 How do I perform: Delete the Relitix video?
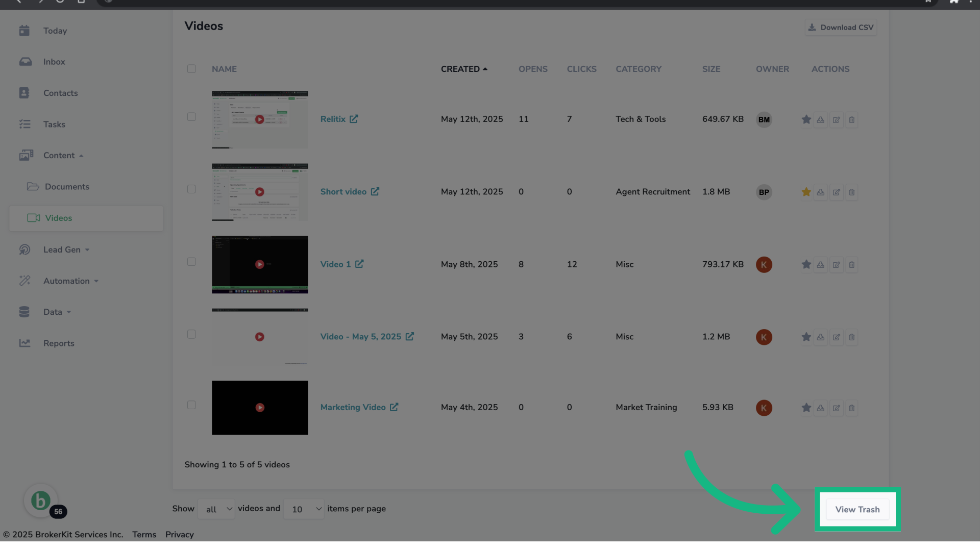coord(851,120)
